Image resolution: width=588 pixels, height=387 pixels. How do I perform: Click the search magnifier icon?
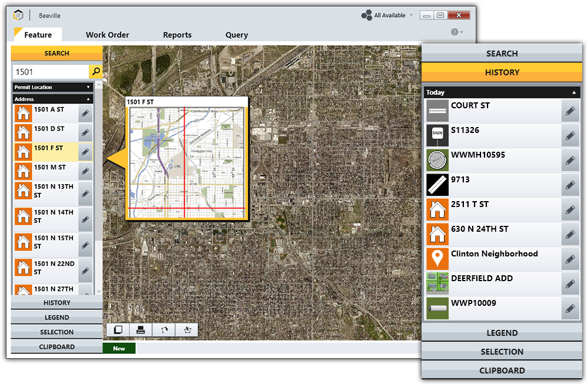pyautogui.click(x=95, y=71)
